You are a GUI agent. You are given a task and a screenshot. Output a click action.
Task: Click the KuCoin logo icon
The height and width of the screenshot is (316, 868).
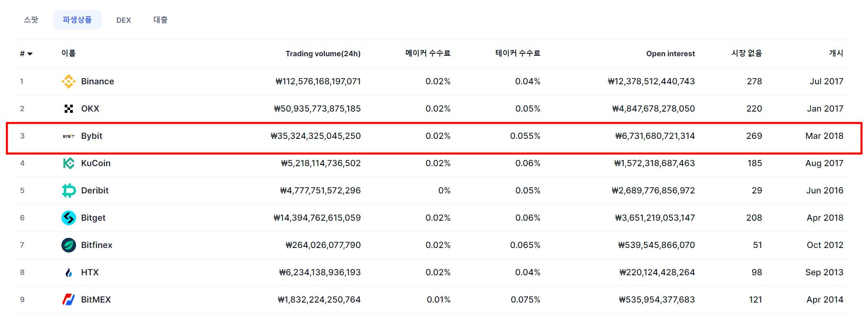(68, 163)
